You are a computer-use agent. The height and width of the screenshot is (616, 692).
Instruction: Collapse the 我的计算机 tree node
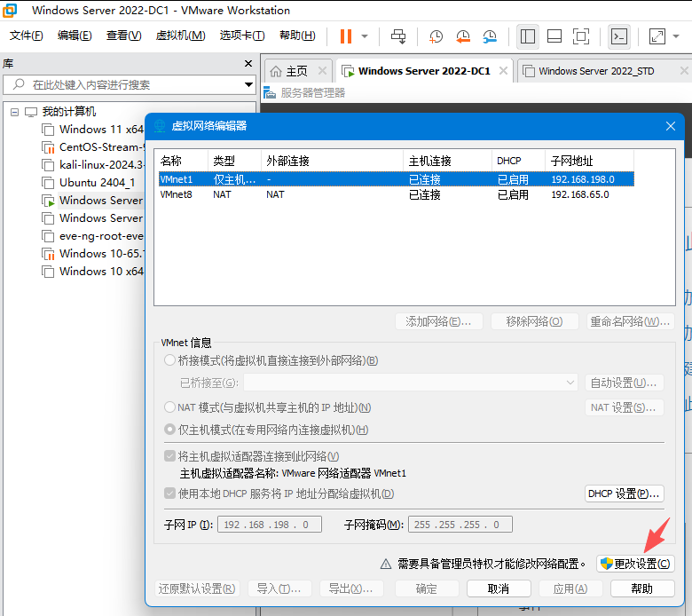(14, 112)
